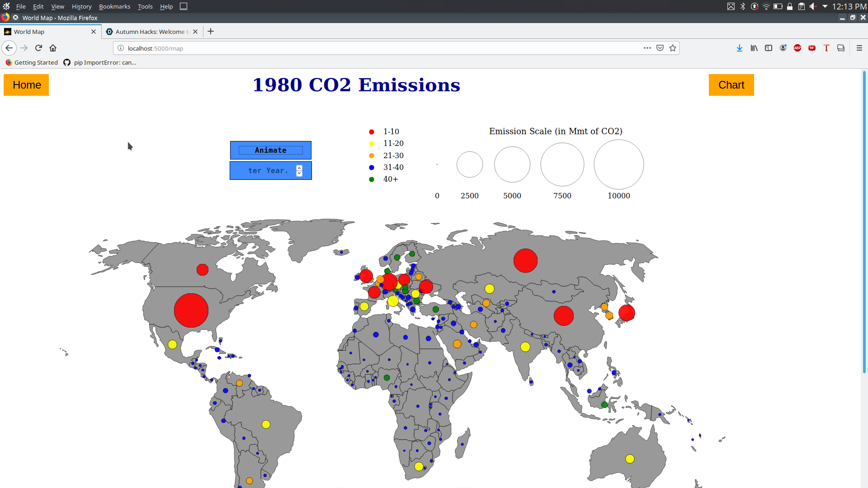Viewport: 868px width, 488px height.
Task: Click the Downloads arrow icon
Action: 740,48
